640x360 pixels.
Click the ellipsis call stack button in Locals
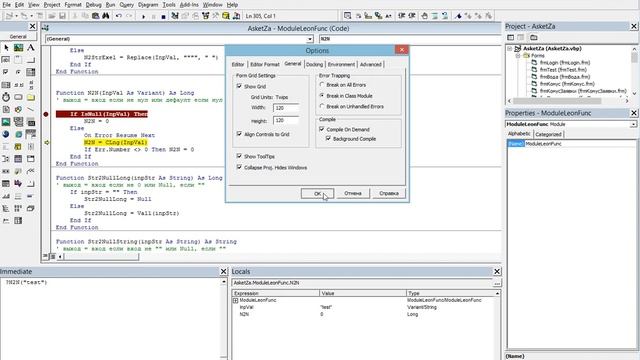pos(497,283)
